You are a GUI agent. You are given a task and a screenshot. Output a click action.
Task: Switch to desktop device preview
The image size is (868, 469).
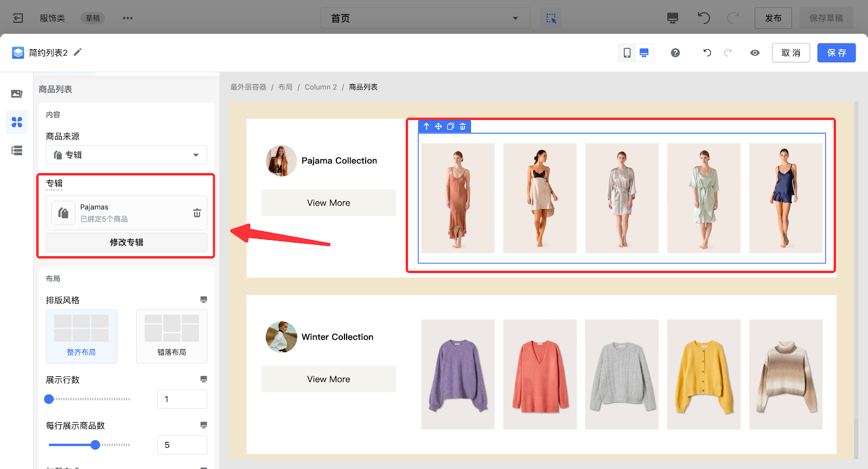pyautogui.click(x=644, y=53)
